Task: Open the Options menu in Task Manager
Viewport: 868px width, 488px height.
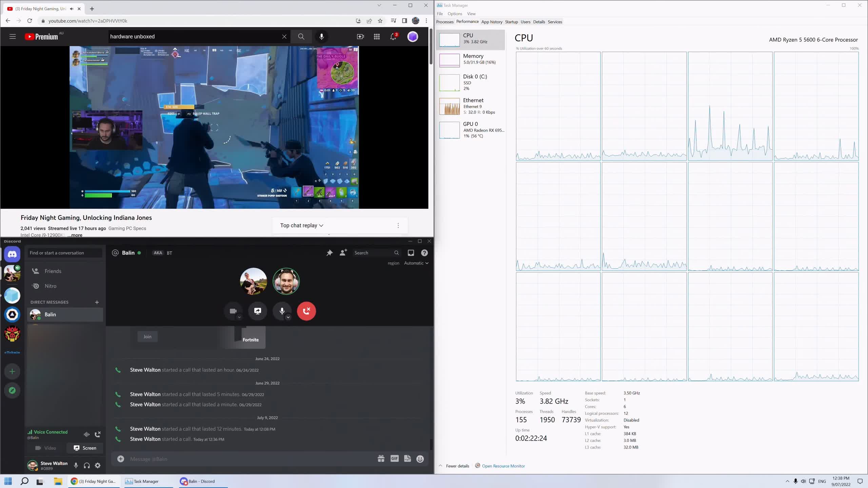Action: [x=454, y=14]
